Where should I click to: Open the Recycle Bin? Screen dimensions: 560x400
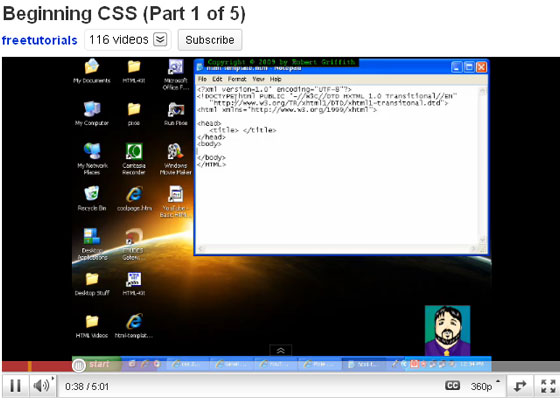tap(92, 198)
